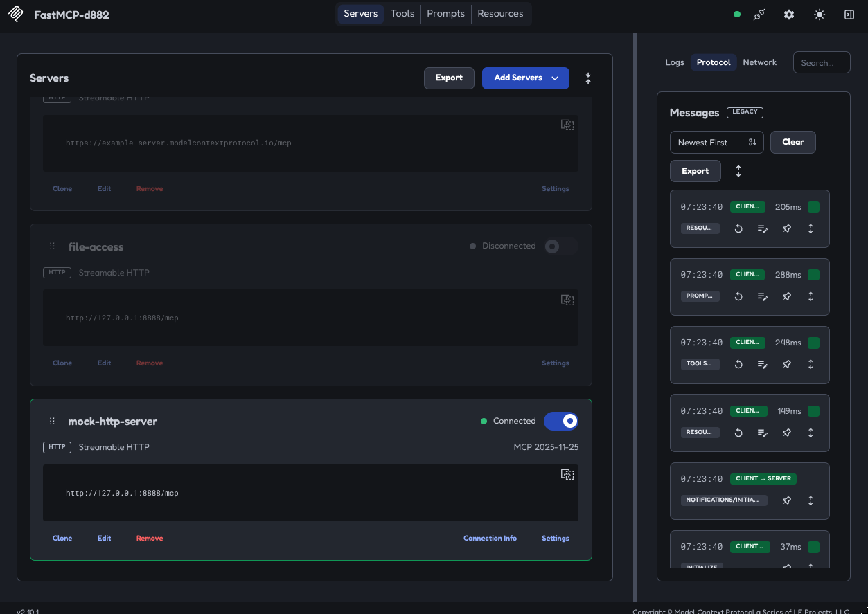Show the Network tab
The height and width of the screenshot is (614, 868).
point(760,62)
